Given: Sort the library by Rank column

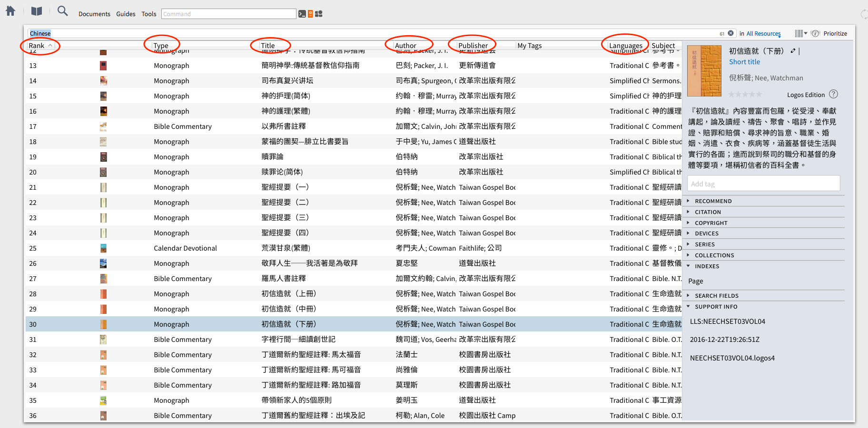Looking at the screenshot, I should pyautogui.click(x=37, y=46).
